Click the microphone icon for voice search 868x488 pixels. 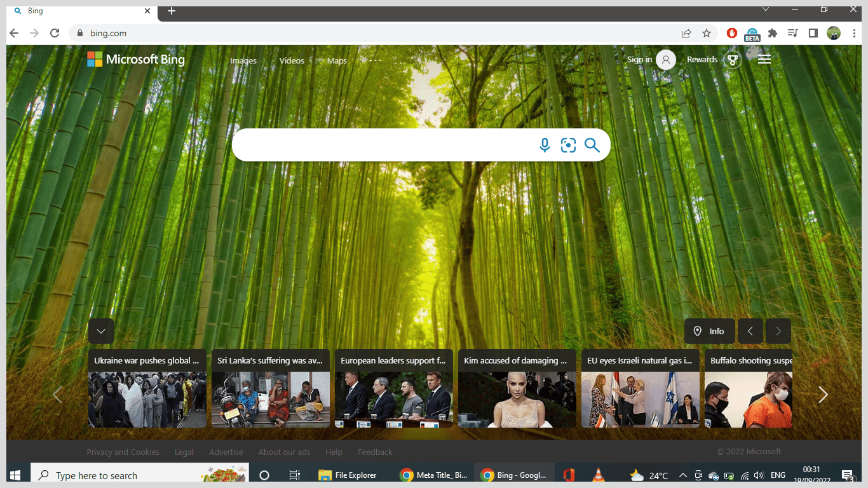tap(545, 145)
